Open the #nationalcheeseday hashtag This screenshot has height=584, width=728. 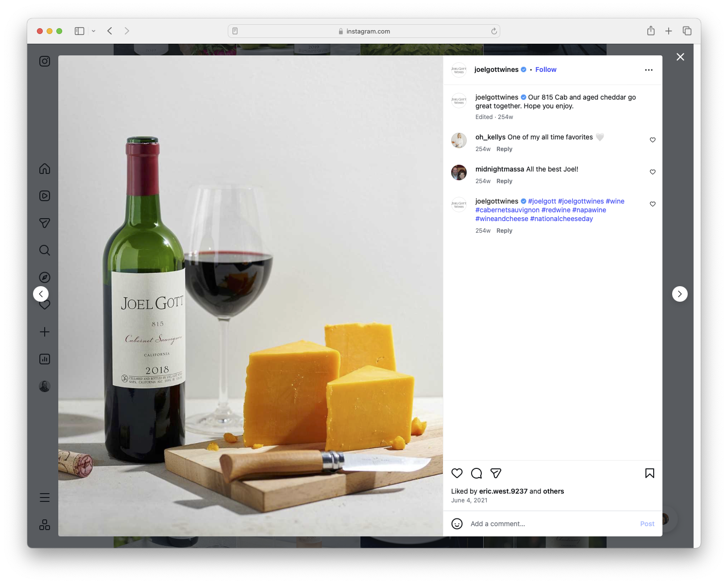tap(561, 219)
